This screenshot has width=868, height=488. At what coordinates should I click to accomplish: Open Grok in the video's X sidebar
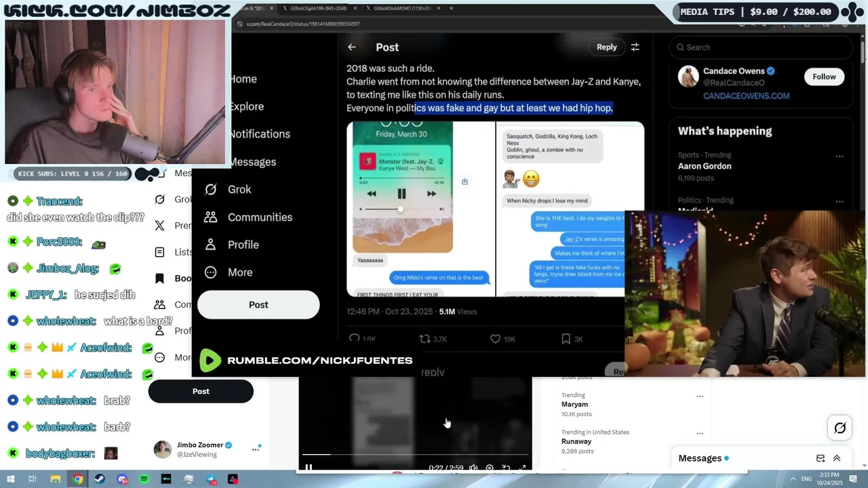[x=227, y=189]
